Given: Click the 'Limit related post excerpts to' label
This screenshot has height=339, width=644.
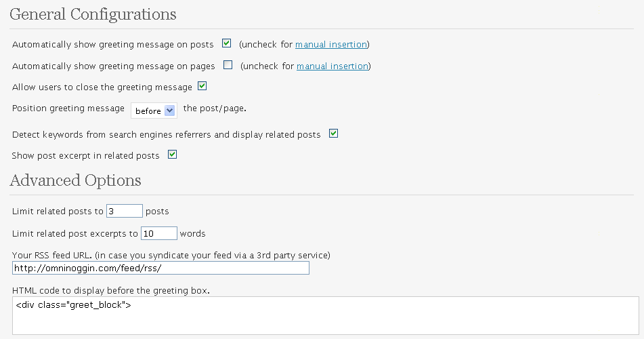Looking at the screenshot, I should point(74,234).
